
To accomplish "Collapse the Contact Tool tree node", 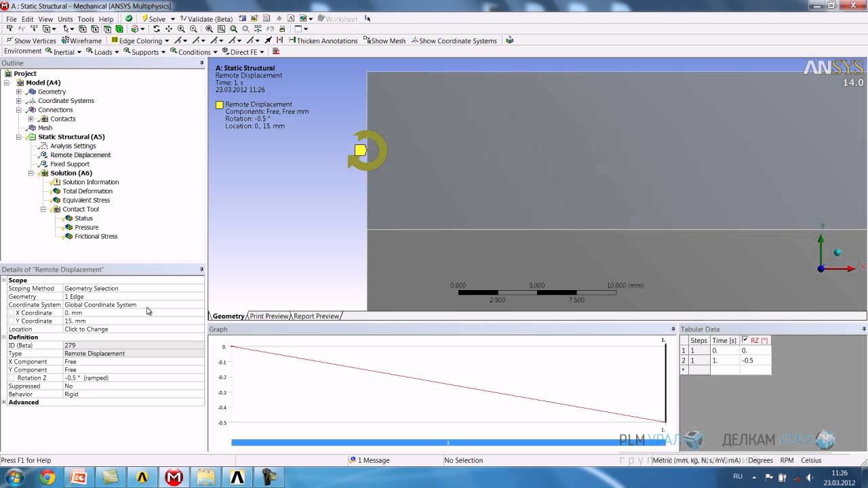I will (x=43, y=209).
